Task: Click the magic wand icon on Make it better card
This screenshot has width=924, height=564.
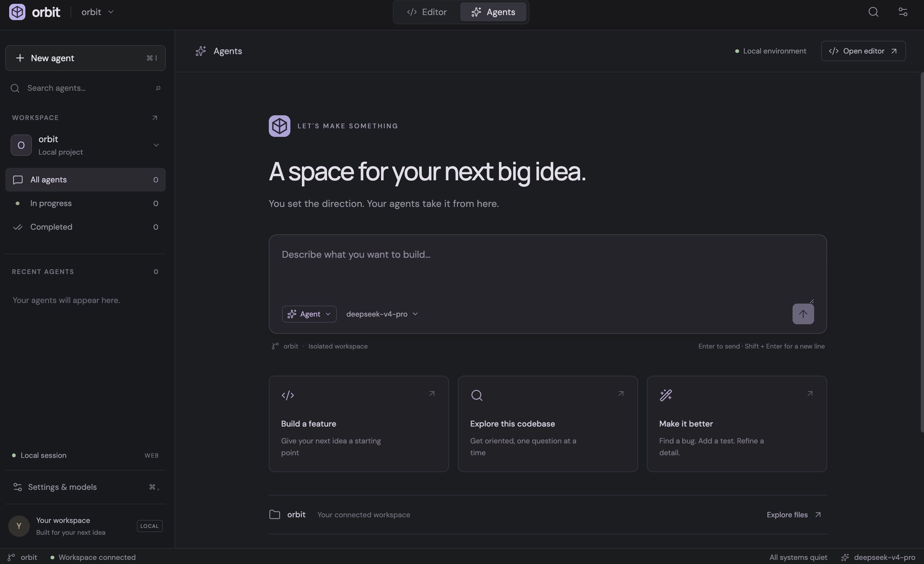Action: tap(666, 395)
